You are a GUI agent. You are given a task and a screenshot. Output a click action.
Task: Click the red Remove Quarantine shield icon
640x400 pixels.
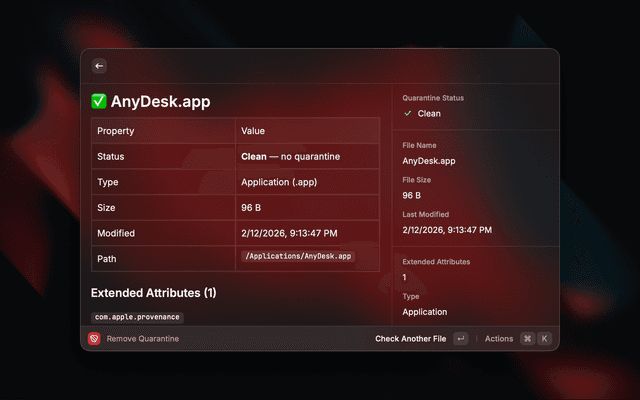coord(94,339)
